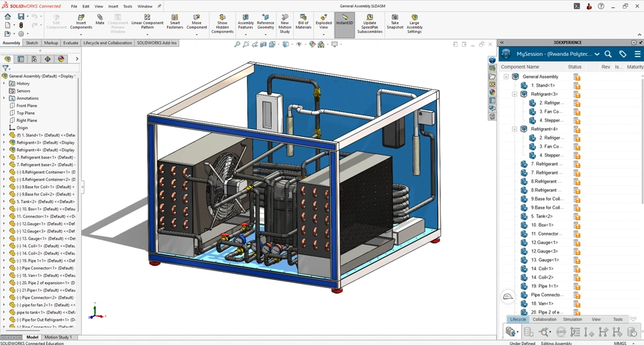644x345 pixels.
Task: Click Linear Component Pattern tool
Action: [x=147, y=21]
